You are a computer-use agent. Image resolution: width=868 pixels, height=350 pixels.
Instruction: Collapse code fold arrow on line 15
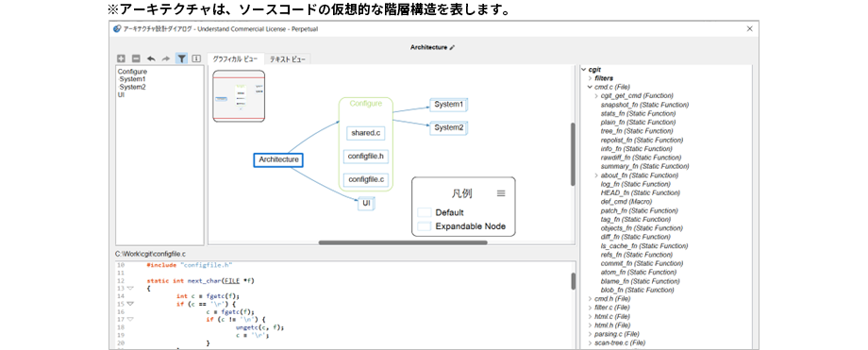click(130, 304)
